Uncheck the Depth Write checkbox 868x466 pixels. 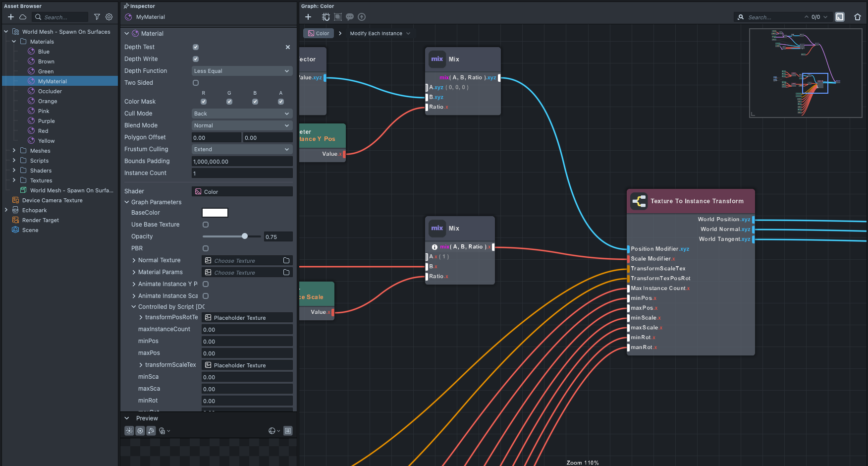click(x=196, y=59)
